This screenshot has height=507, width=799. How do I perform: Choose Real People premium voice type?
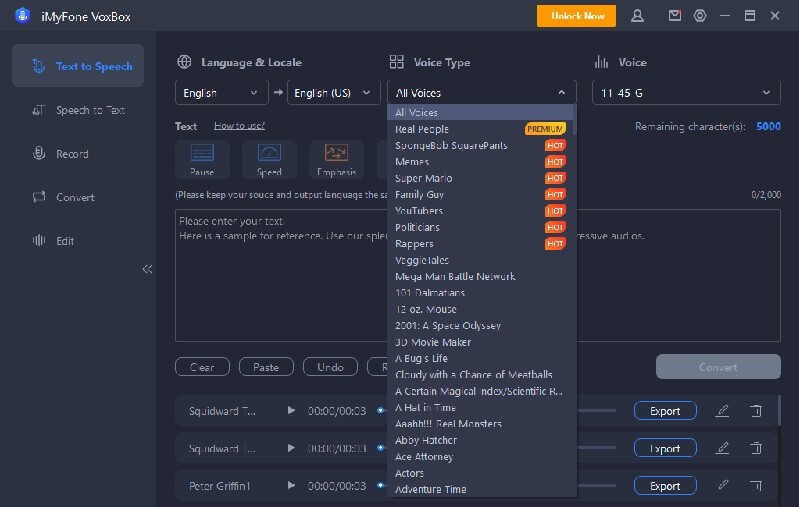click(x=480, y=129)
